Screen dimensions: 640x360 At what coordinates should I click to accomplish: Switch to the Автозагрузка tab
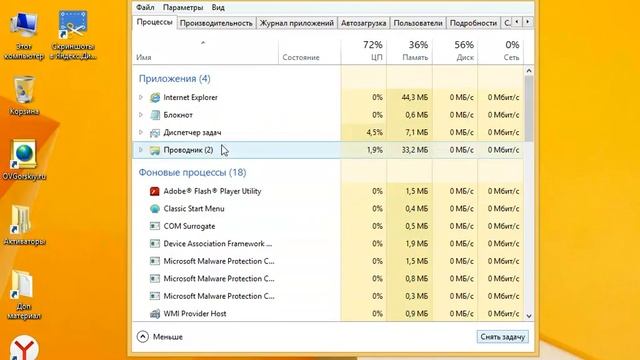pos(363,23)
